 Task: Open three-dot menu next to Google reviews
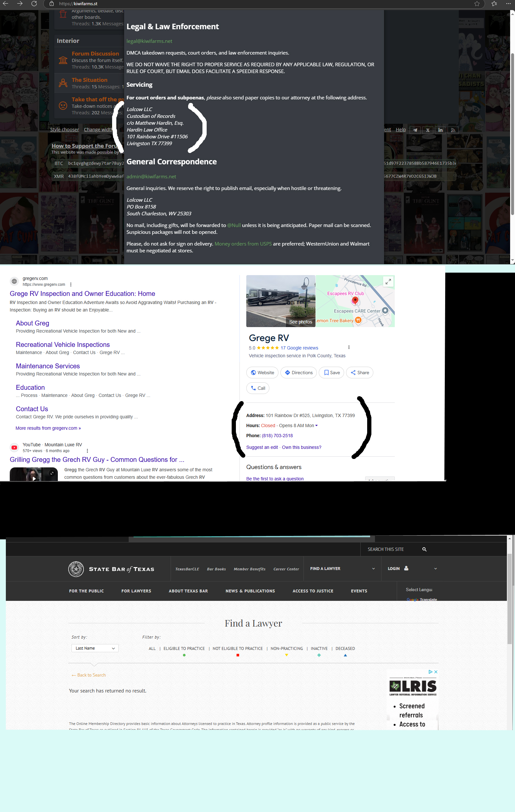(349, 347)
